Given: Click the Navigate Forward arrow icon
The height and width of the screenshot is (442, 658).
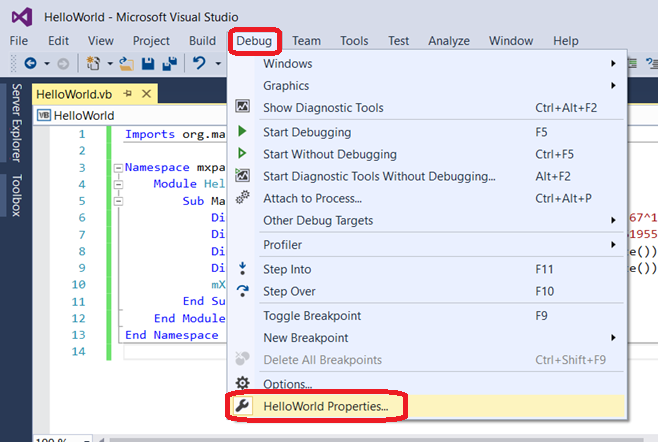Looking at the screenshot, I should coord(63,64).
